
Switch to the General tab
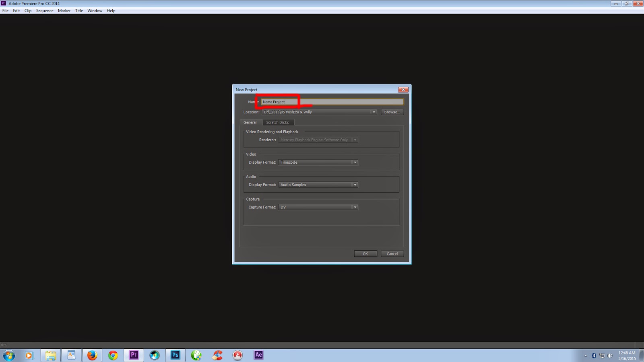pos(250,122)
